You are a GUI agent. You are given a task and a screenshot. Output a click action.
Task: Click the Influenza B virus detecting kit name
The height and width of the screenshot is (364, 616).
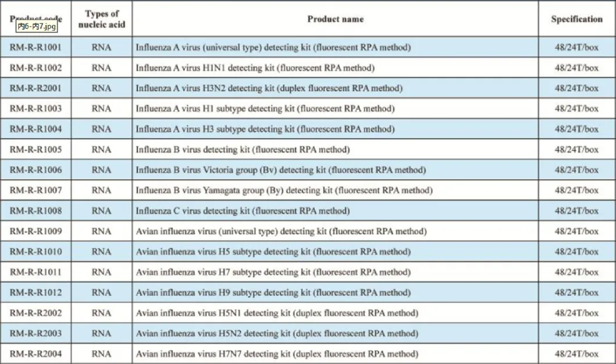click(243, 149)
